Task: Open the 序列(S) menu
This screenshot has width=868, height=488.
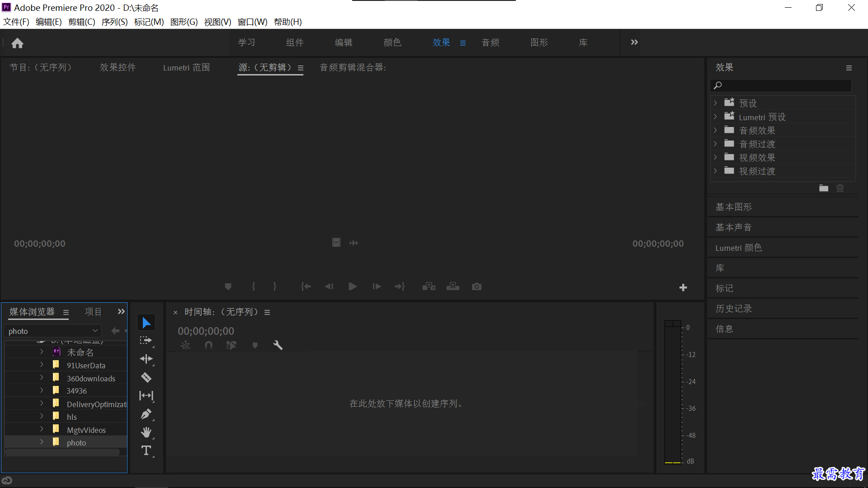Action: [114, 22]
